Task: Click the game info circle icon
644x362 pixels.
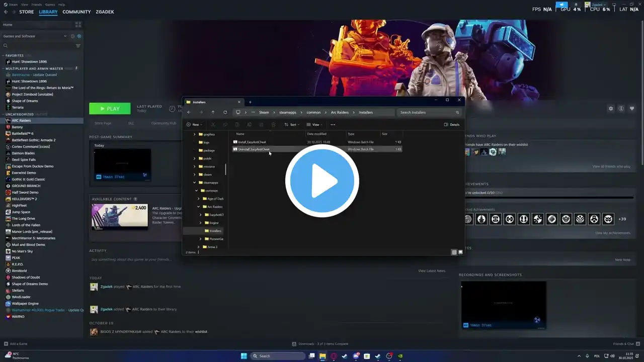Action: 621,109
